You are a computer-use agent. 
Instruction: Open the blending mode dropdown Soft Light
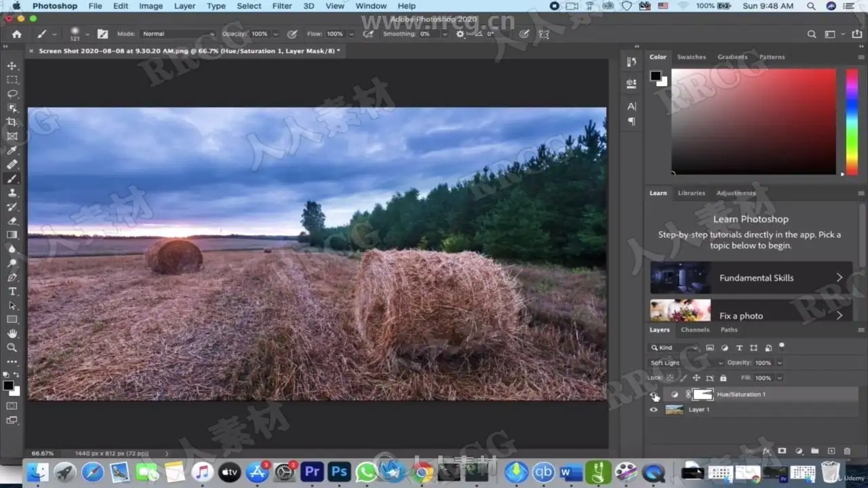(686, 363)
